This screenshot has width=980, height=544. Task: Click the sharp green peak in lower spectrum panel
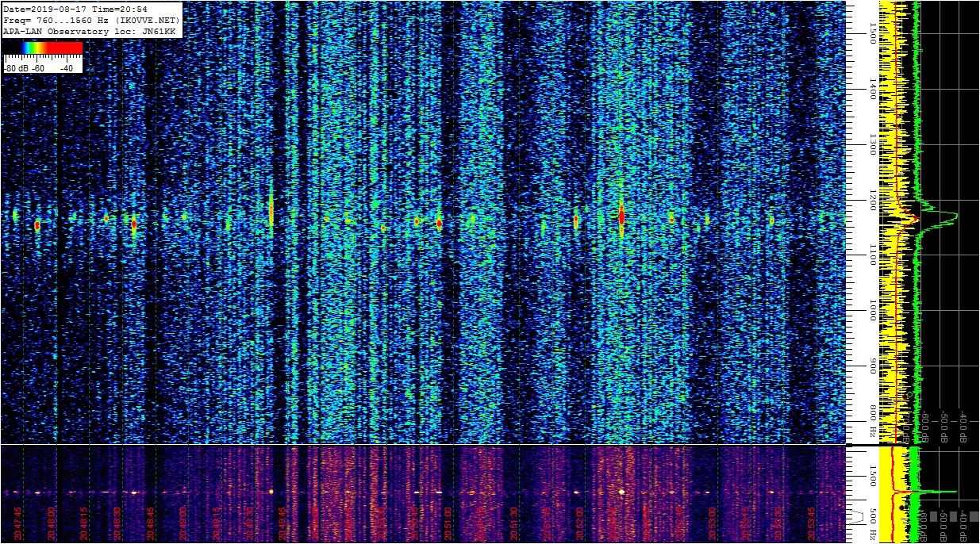[938, 492]
